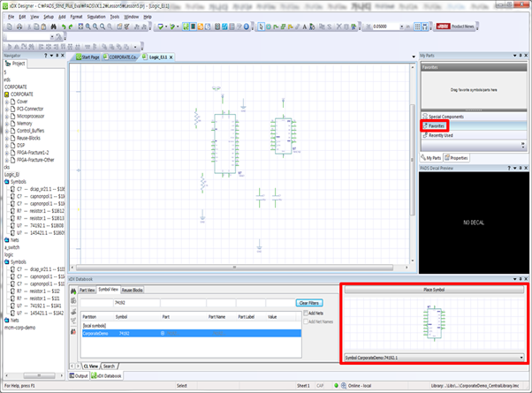
Task: Click the Databook binoculars search icon
Action: click(x=73, y=291)
